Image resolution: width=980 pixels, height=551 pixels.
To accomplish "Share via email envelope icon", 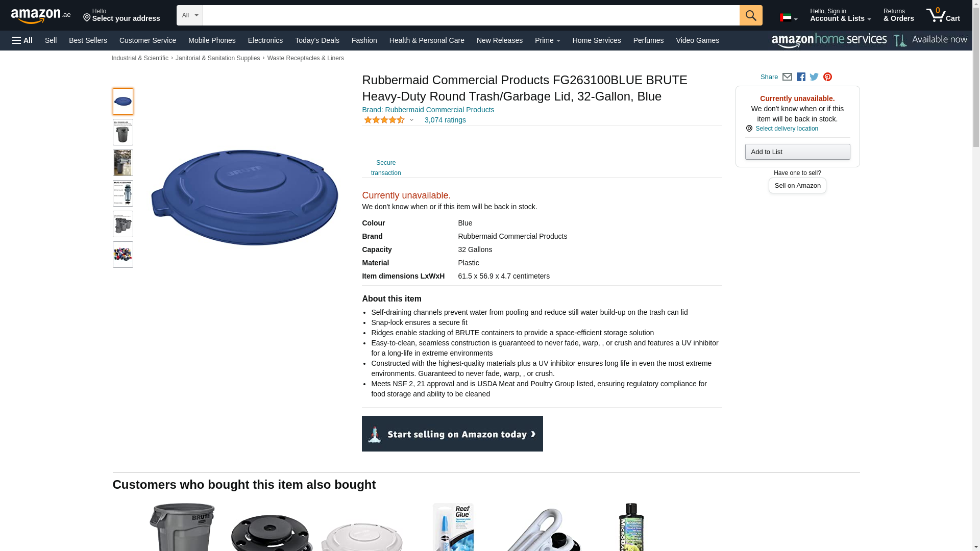I will coord(787,77).
